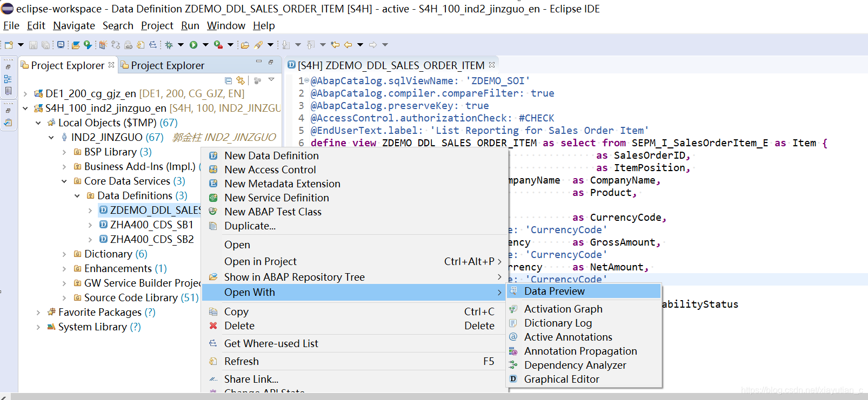Expand the DE1_200_cg_gjz_en project
868x400 pixels.
(x=25, y=94)
